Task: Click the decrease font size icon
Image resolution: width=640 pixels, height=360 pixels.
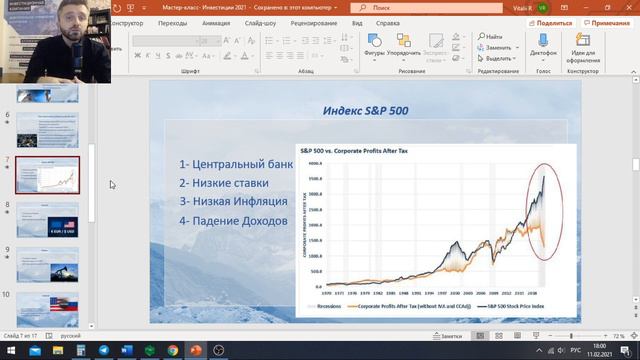Action: click(x=237, y=40)
